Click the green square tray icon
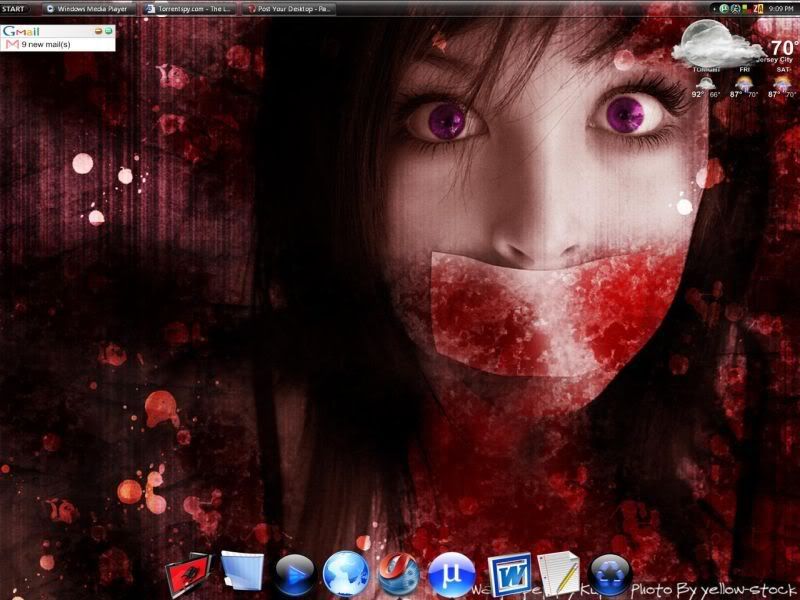 coord(745,9)
